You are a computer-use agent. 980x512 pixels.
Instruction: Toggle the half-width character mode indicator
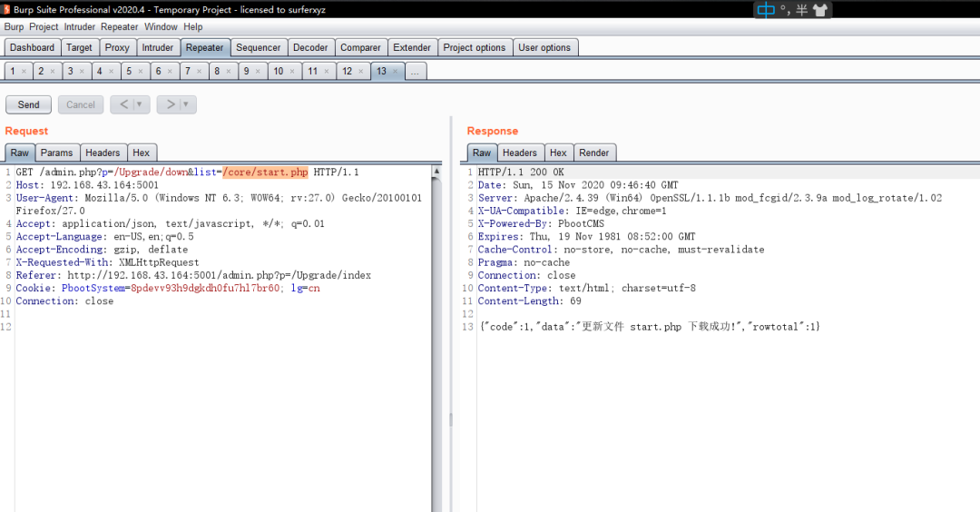[801, 10]
